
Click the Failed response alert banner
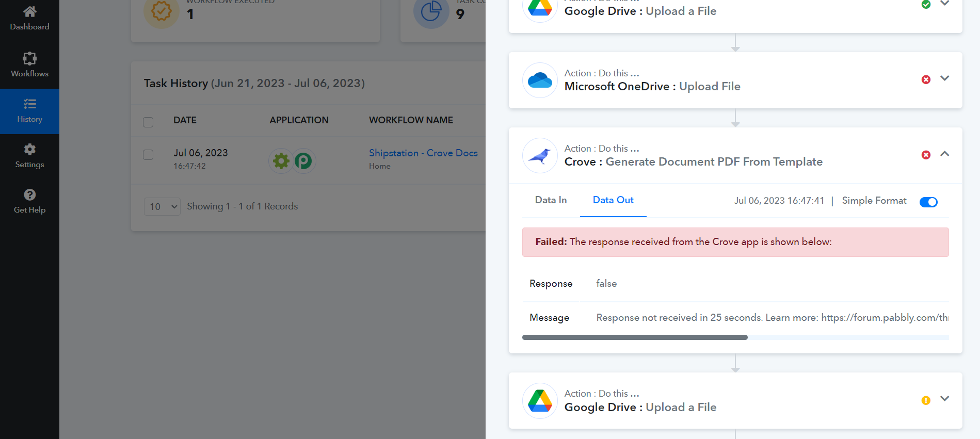click(x=735, y=242)
